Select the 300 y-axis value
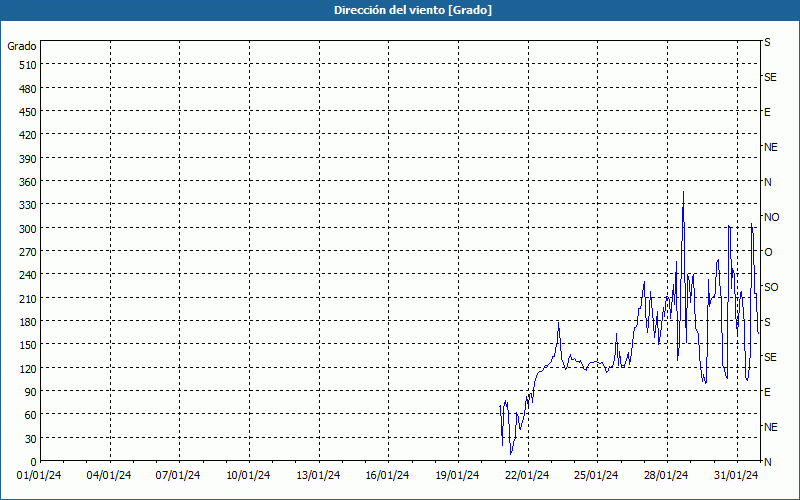 [x=28, y=229]
